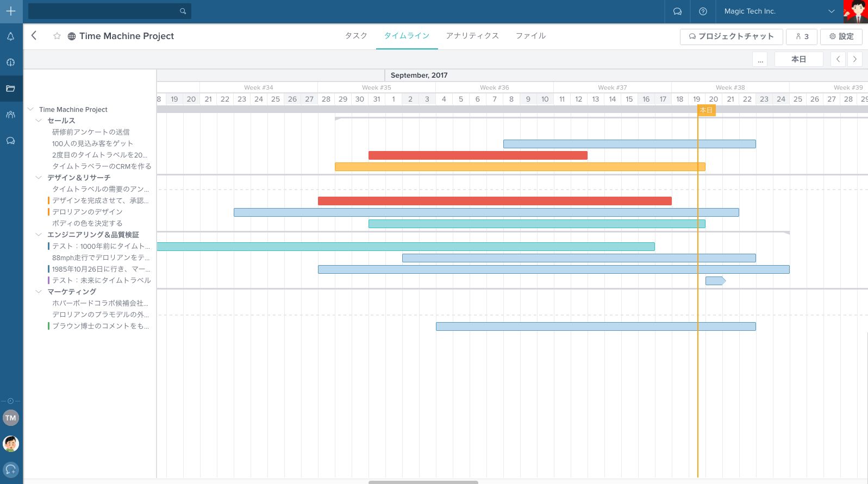Viewport: 868px width, 484px height.
Task: Select task 88mph走行でデロリアンをテ...
Action: point(101,257)
